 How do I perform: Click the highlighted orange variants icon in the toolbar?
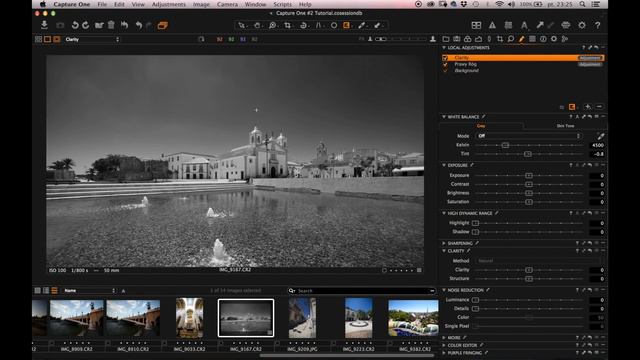(162, 26)
